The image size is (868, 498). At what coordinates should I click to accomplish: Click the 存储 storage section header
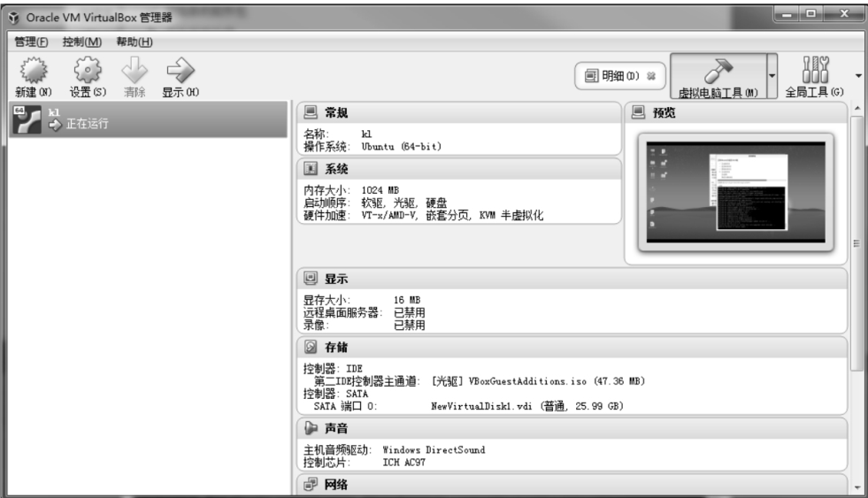coord(572,348)
